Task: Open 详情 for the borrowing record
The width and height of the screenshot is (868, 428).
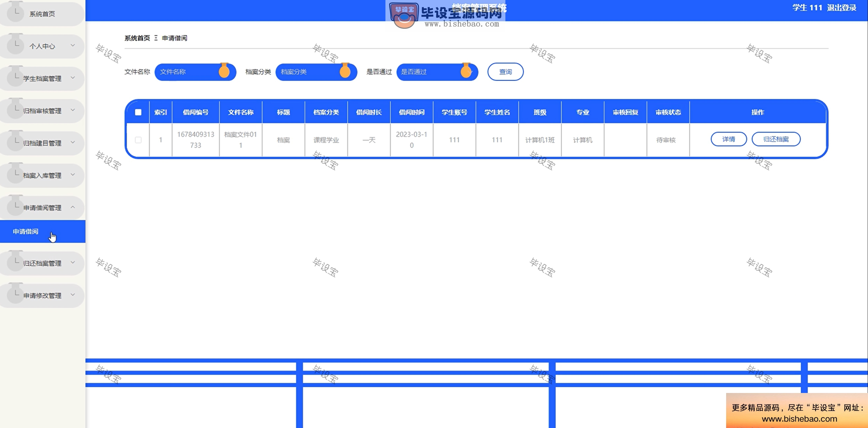Action: click(x=729, y=139)
